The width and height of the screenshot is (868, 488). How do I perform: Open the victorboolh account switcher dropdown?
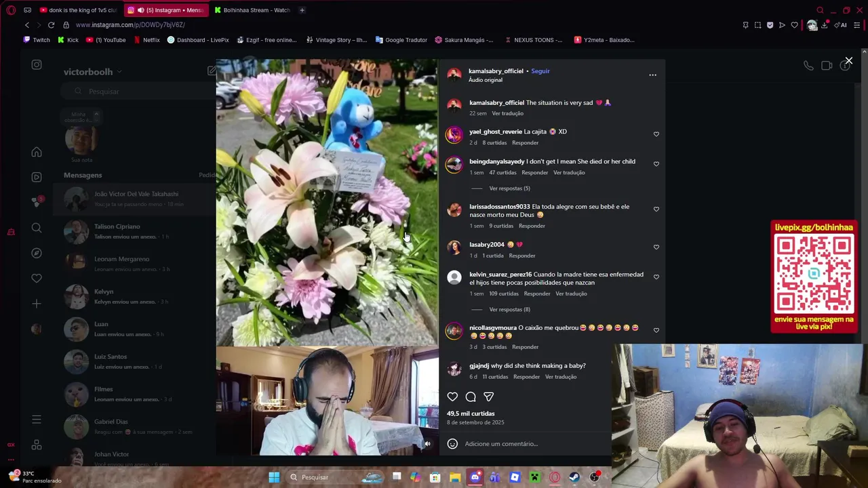coord(93,72)
